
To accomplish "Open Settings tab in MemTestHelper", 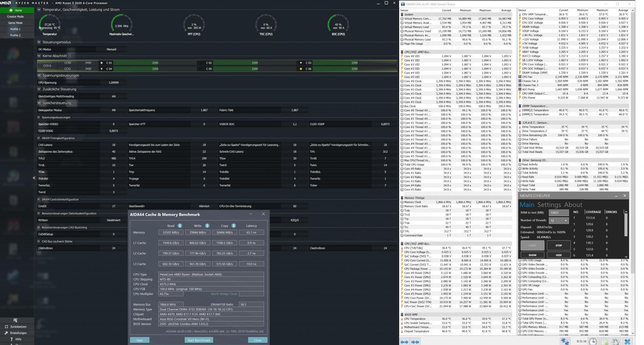I will click(x=549, y=205).
